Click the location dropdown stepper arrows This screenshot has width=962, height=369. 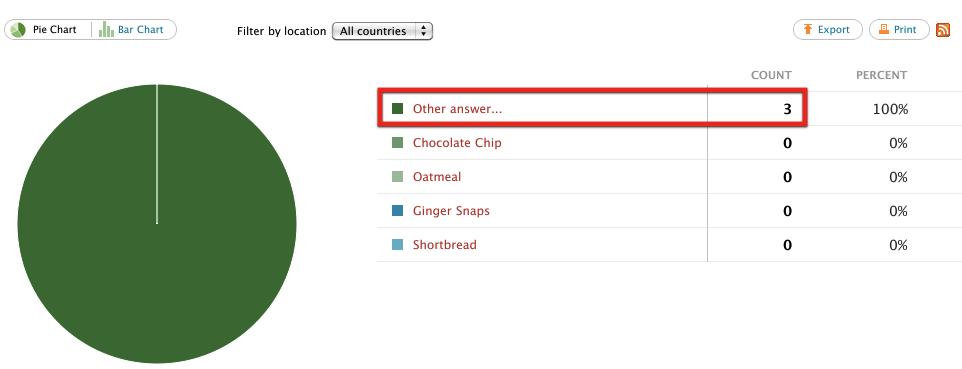coord(423,31)
